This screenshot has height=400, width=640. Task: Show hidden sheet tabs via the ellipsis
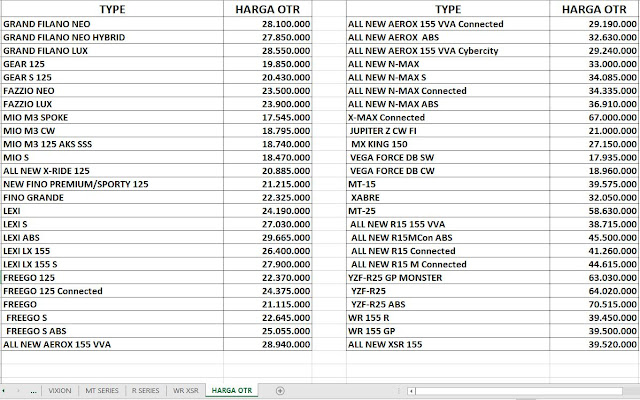33,391
